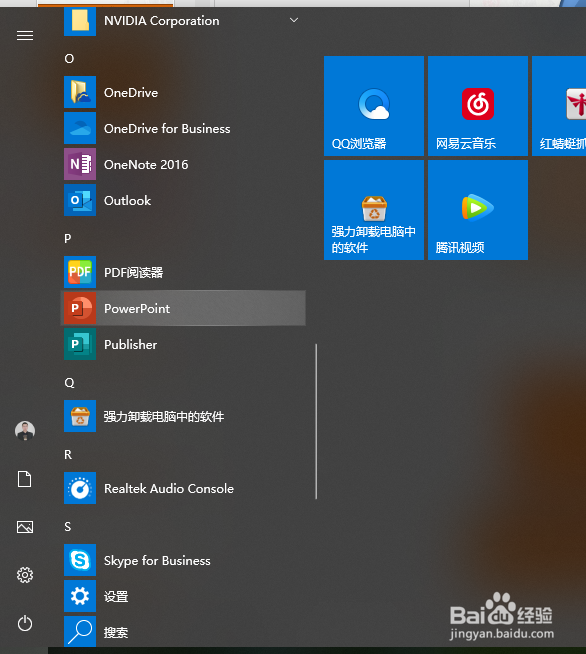Open the 强力卸载电脑中的软件 tile
The width and height of the screenshot is (586, 654).
tap(374, 210)
